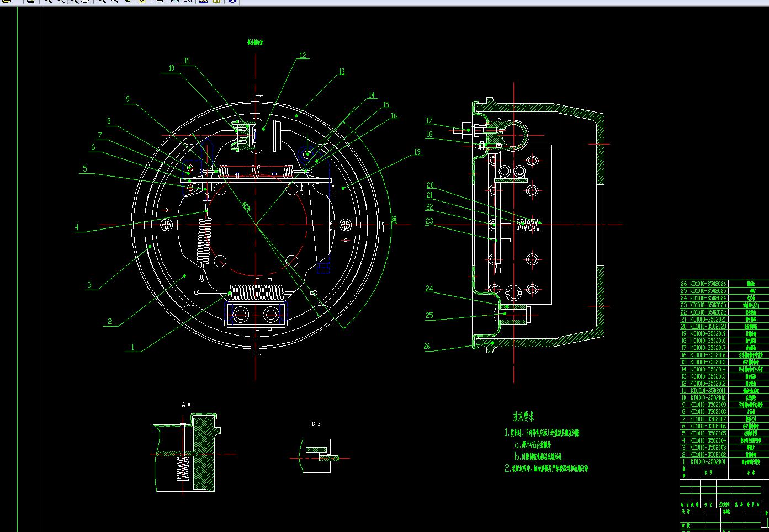The image size is (769, 532).
Task: Pick the KD1010-3502005 parts list entry
Action: (x=708, y=433)
